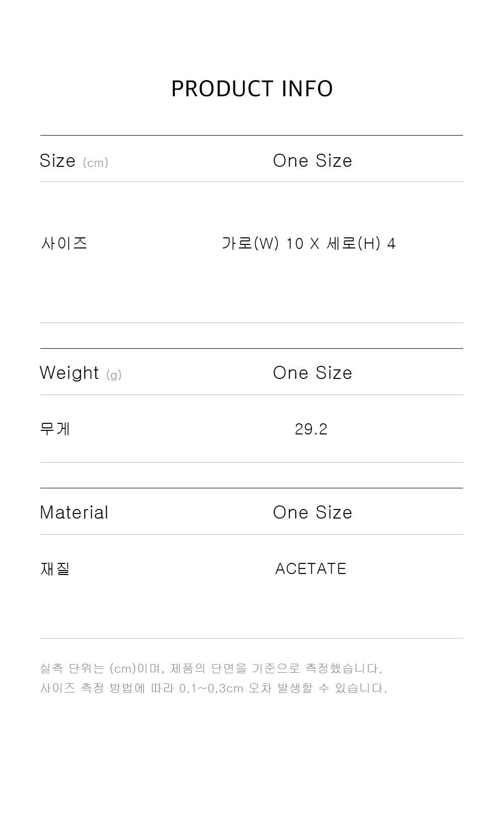This screenshot has width=504, height=830.
Task: Click the 실측 단위는 (cm) measurement note
Action: 211,669
